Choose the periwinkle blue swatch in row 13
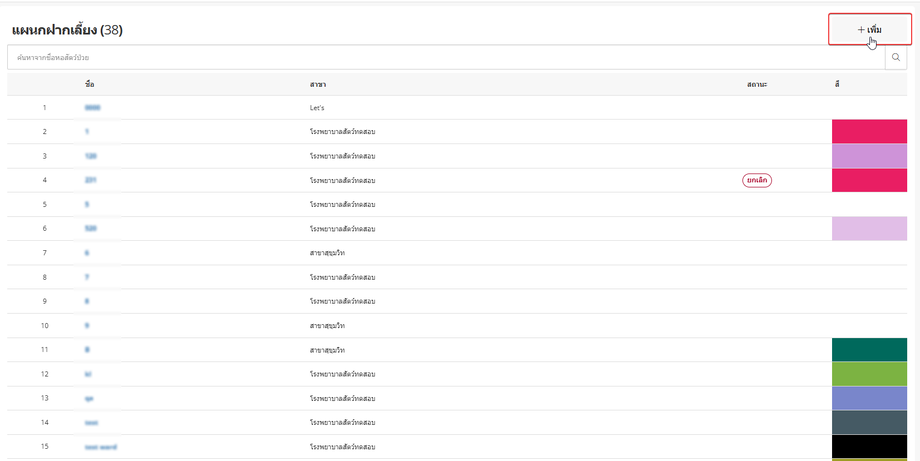The width and height of the screenshot is (920, 461). pos(869,398)
